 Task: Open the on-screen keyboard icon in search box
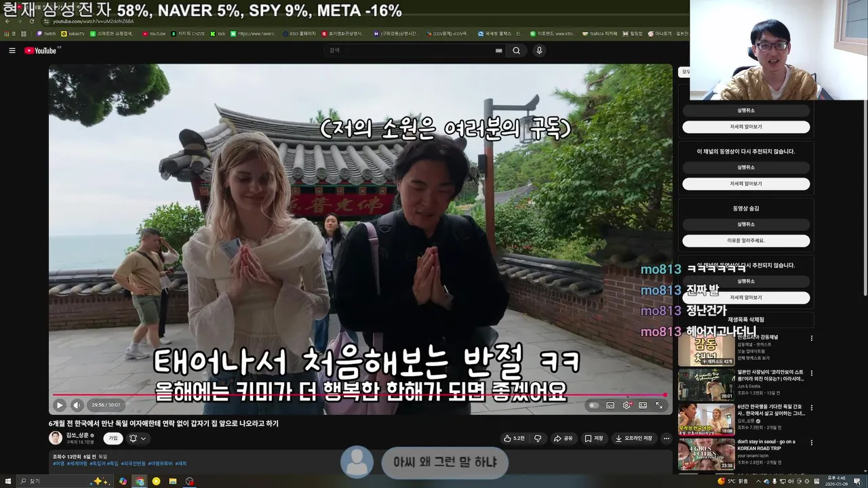coord(499,50)
